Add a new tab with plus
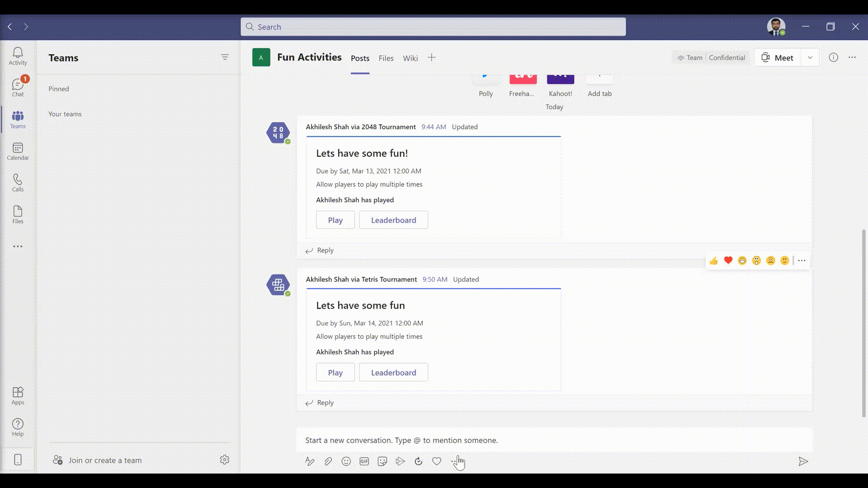The width and height of the screenshot is (868, 488). pyautogui.click(x=432, y=57)
